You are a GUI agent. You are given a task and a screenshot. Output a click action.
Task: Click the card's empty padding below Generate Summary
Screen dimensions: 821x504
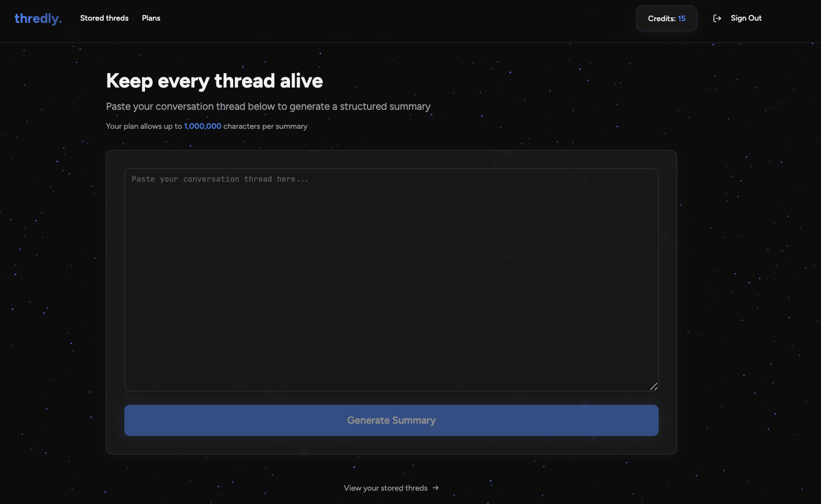(x=391, y=445)
